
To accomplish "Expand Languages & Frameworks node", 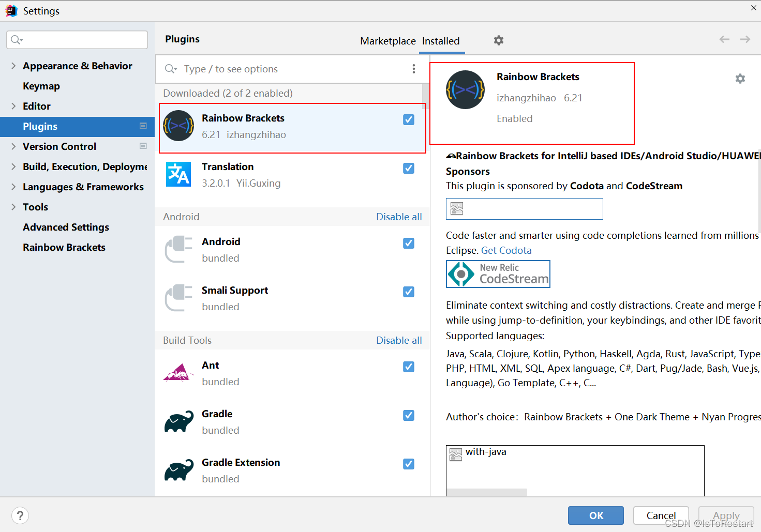I will [x=13, y=187].
